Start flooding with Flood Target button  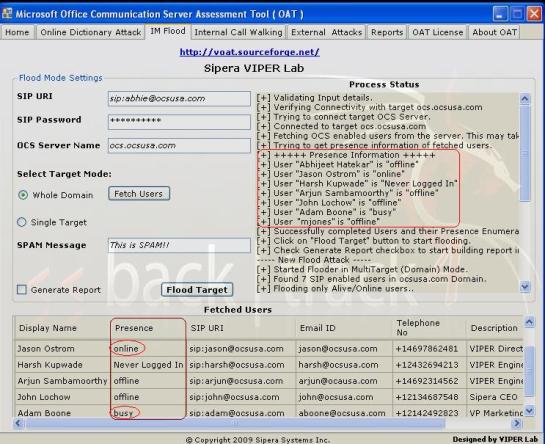click(x=197, y=290)
